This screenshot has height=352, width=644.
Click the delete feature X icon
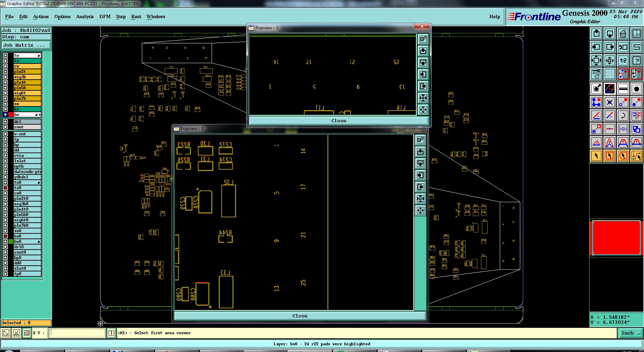[610, 102]
